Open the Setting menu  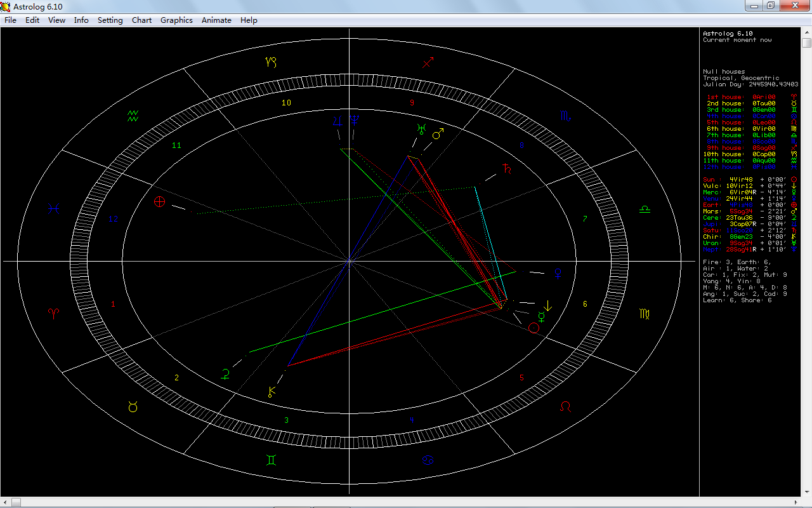[110, 20]
